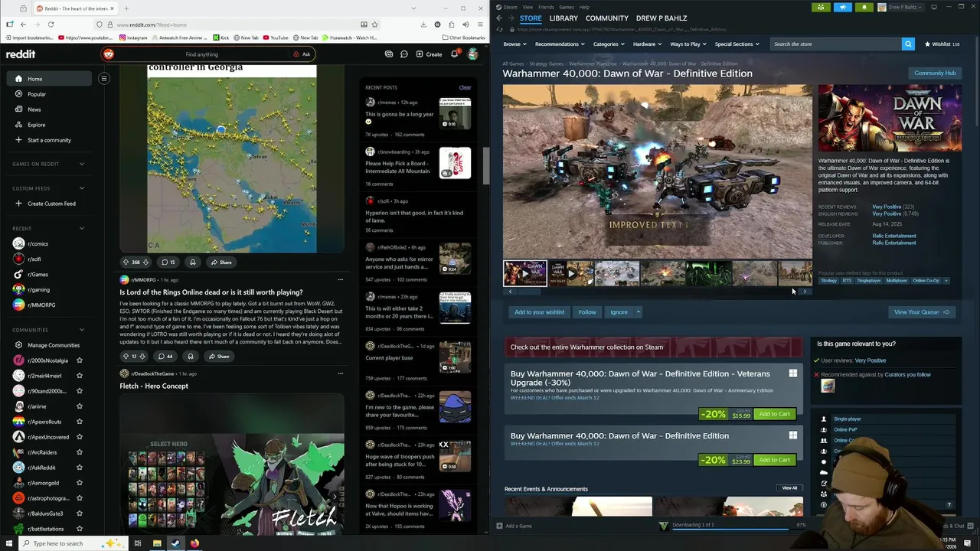Image resolution: width=980 pixels, height=551 pixels.
Task: Click Steam Search the store field
Action: pyautogui.click(x=836, y=44)
